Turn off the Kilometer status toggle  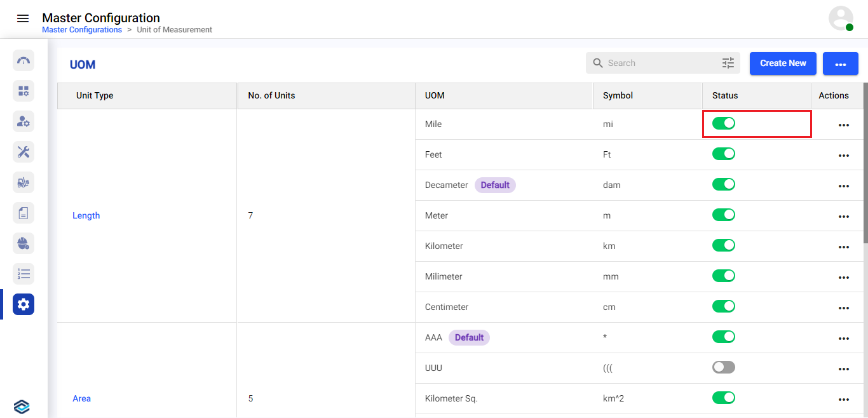point(723,245)
